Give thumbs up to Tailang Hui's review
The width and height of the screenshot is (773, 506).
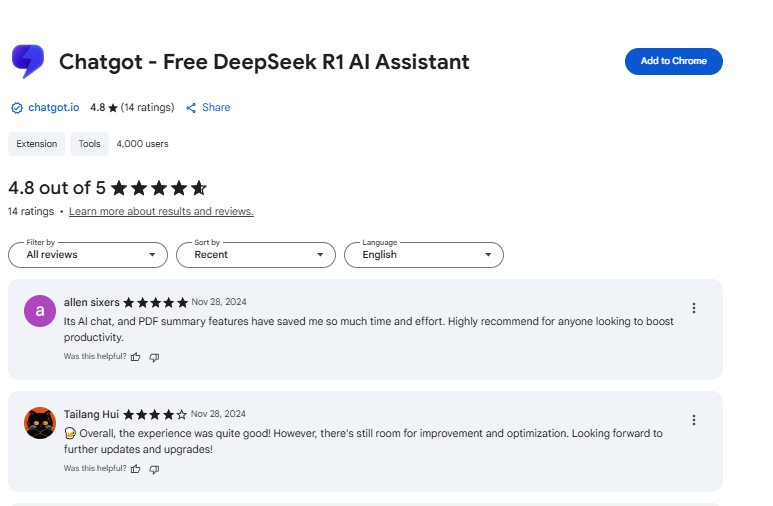pos(136,469)
